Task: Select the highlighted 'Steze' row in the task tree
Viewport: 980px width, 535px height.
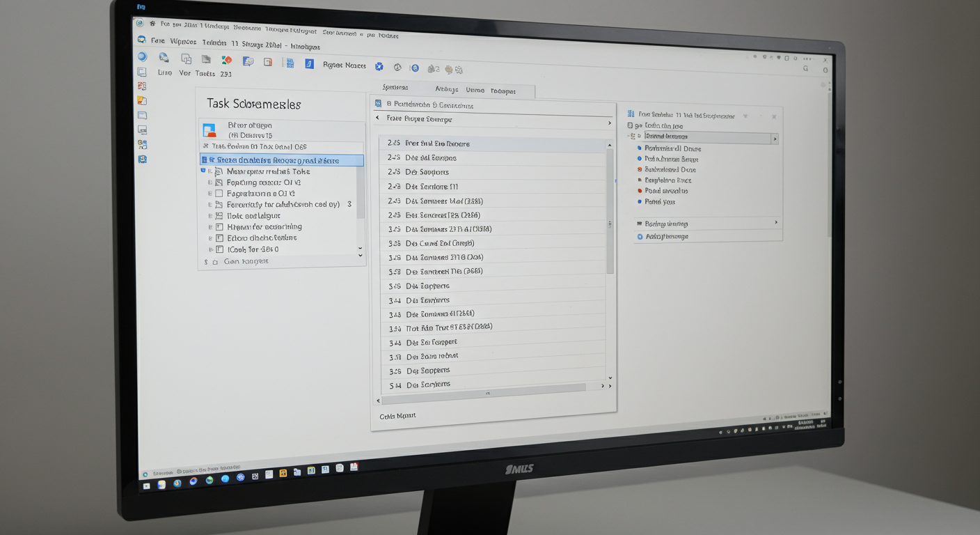Action: tap(281, 160)
